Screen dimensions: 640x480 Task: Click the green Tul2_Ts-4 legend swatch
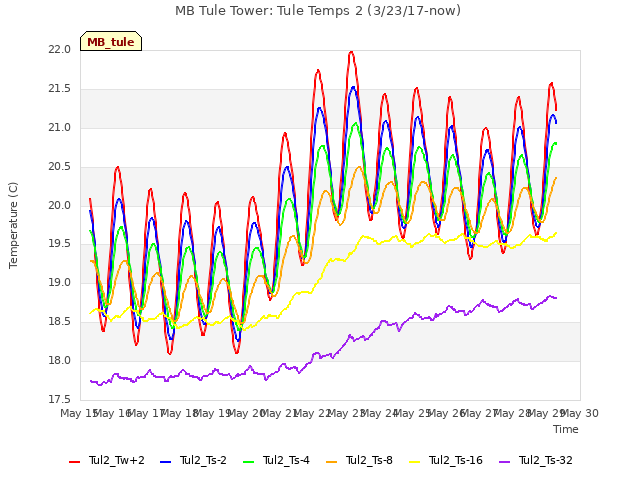(248, 462)
